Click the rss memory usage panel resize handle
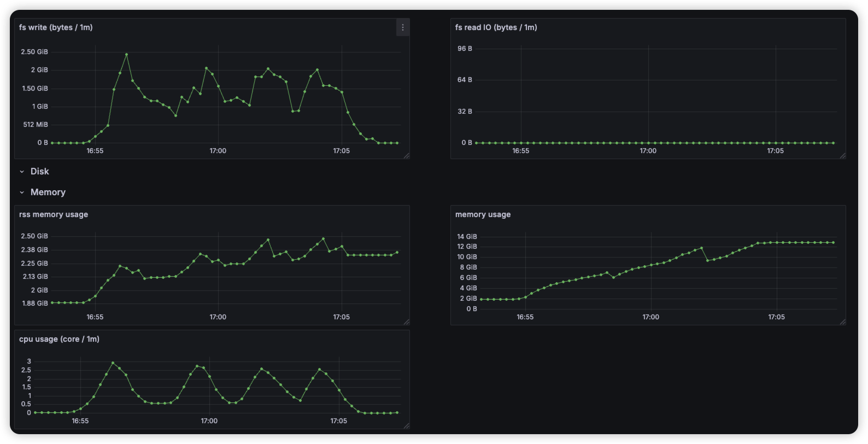Screen dimensions: 868x444 pos(406,322)
